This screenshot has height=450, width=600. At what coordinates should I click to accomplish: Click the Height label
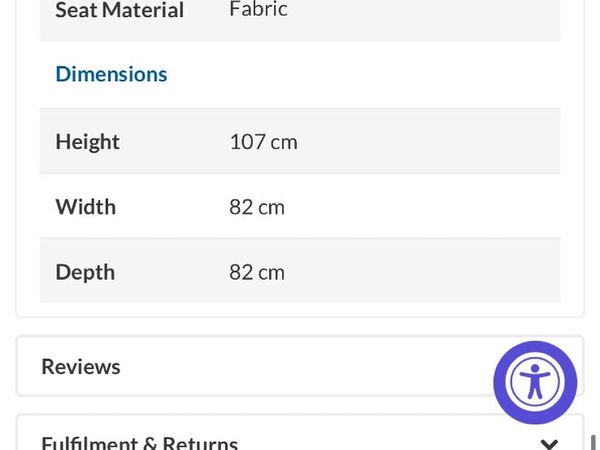[x=88, y=142]
